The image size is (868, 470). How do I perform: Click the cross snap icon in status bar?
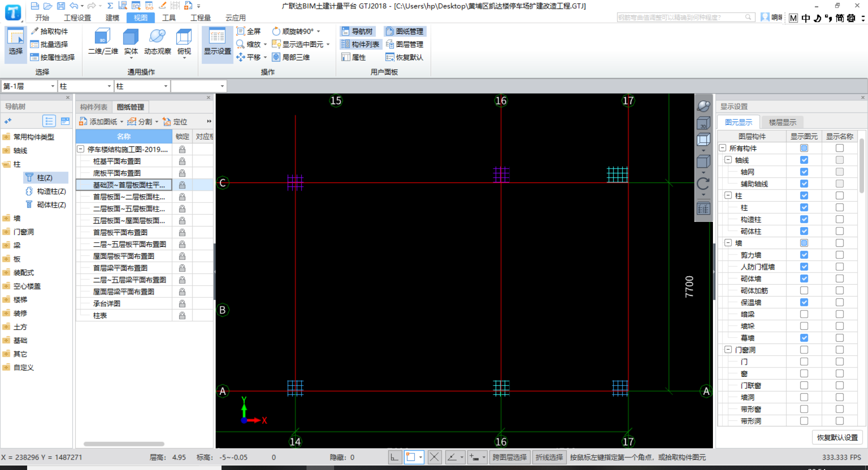(434, 457)
